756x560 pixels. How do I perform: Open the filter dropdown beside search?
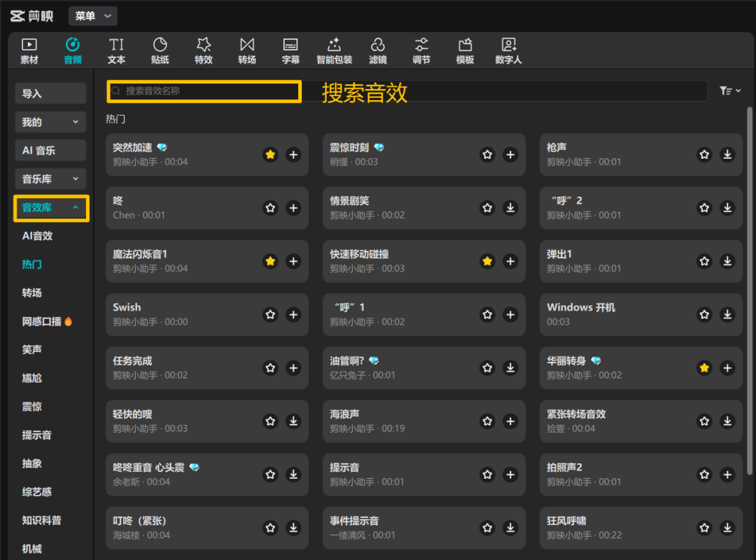click(730, 91)
